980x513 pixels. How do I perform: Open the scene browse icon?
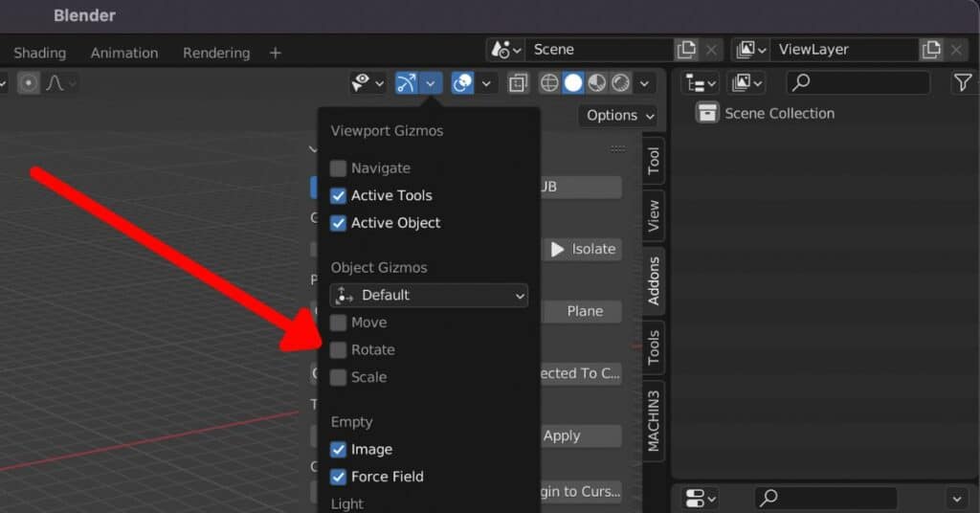coord(506,50)
